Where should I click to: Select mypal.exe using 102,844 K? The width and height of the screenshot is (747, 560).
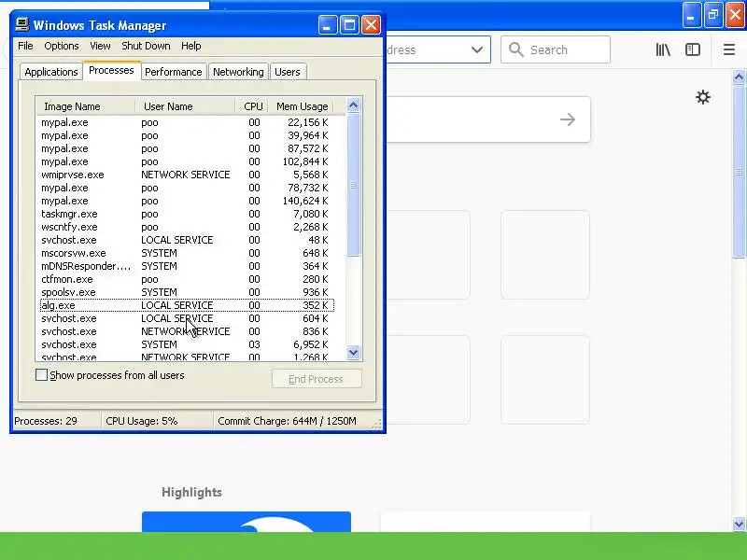point(188,161)
